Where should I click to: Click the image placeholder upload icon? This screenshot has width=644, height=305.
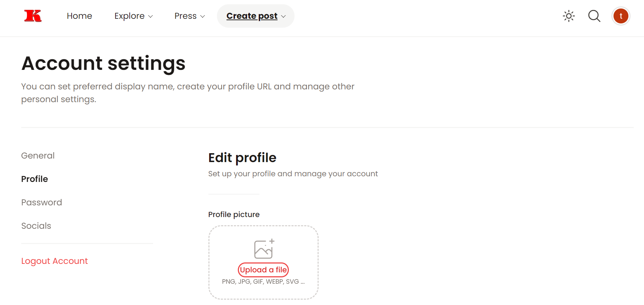point(264,249)
